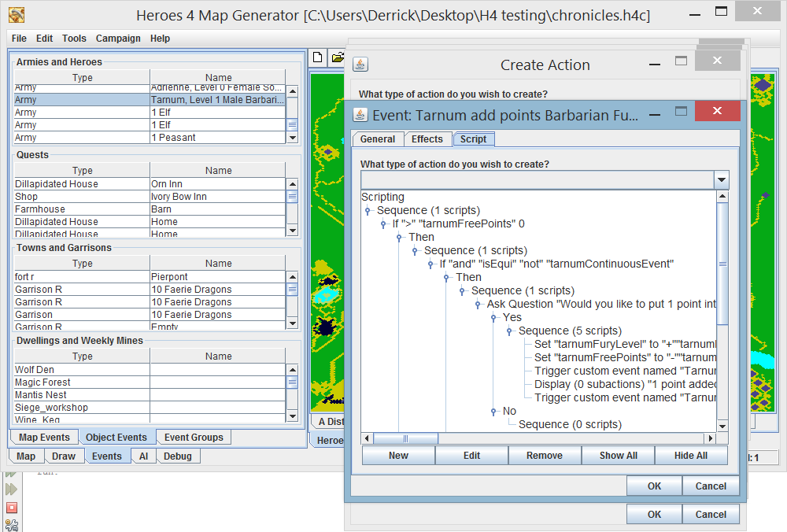Click the Armies and Heroes scroll down arrow
The width and height of the screenshot is (787, 532).
tap(293, 138)
